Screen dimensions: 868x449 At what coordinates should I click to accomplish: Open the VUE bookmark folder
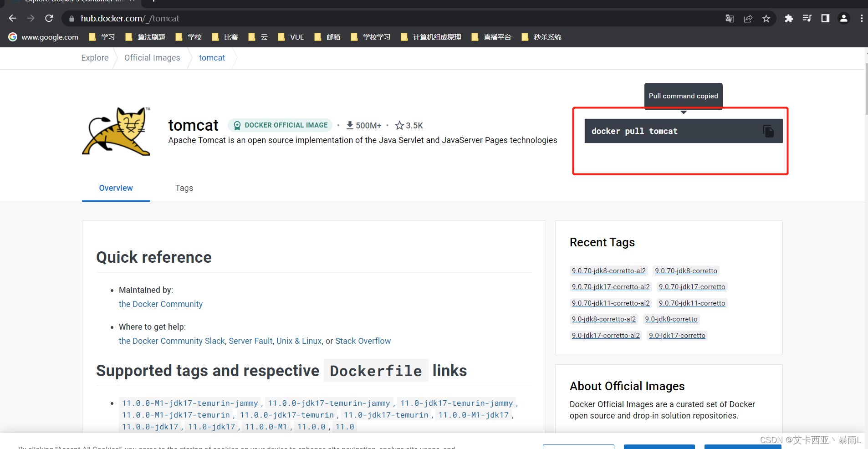tap(291, 37)
